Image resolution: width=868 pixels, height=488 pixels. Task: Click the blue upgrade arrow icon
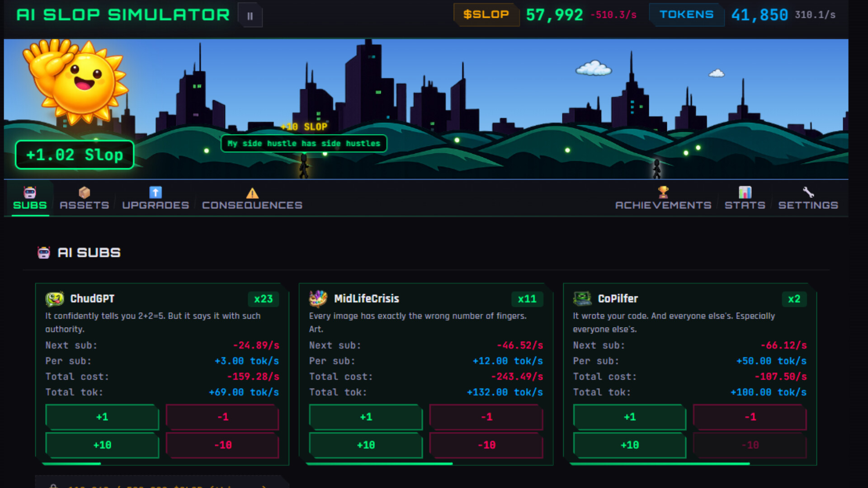(x=156, y=191)
